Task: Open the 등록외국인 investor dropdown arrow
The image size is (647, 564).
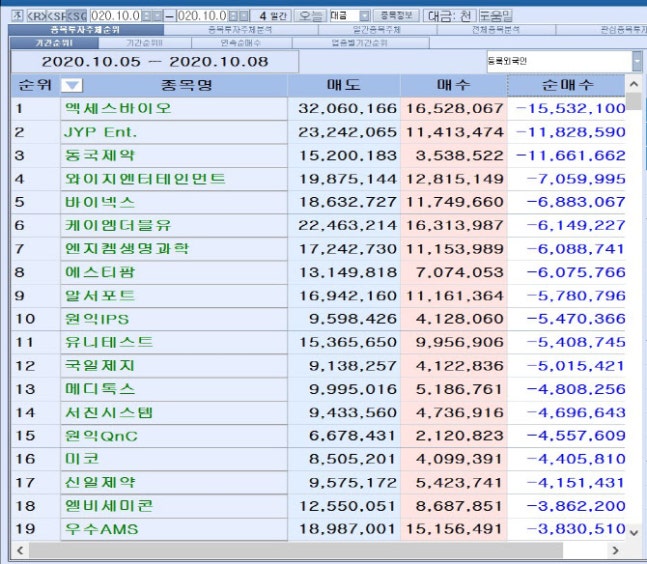Action: (637, 61)
